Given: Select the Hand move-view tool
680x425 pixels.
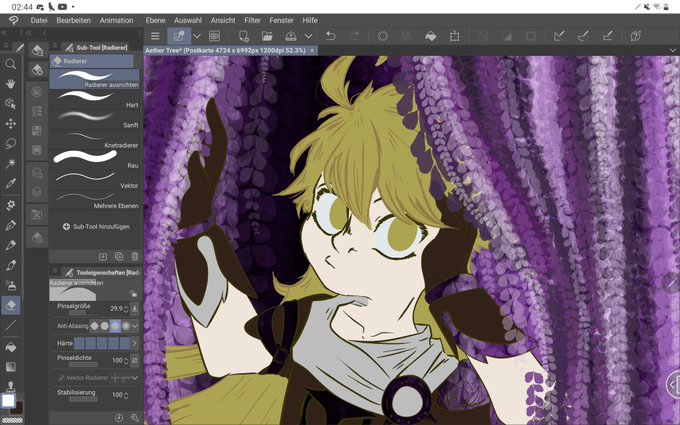Looking at the screenshot, I should [10, 84].
